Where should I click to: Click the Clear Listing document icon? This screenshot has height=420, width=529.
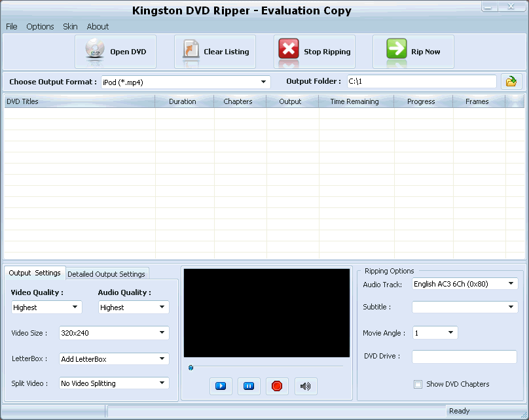click(191, 48)
